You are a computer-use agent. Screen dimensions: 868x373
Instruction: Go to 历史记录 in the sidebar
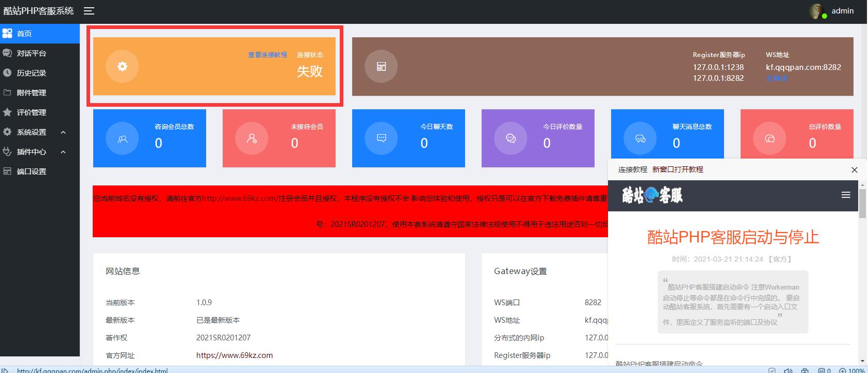(32, 73)
